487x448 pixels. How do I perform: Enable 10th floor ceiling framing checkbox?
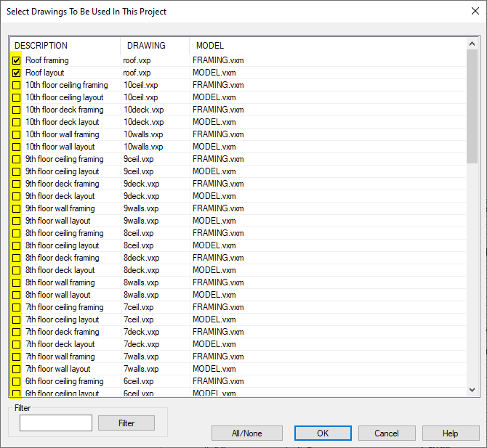click(x=16, y=86)
